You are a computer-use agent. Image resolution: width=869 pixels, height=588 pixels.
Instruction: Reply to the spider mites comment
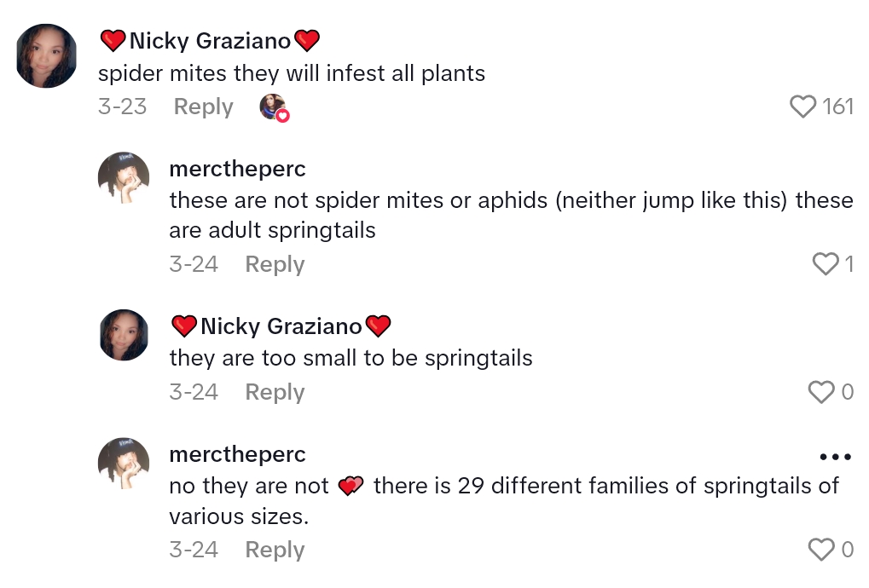[203, 107]
